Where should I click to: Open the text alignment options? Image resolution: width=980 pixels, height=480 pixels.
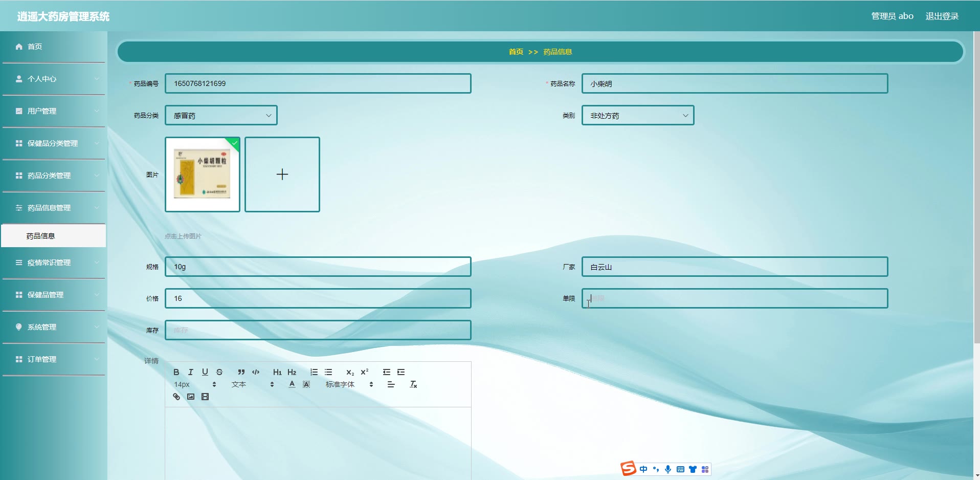point(391,384)
